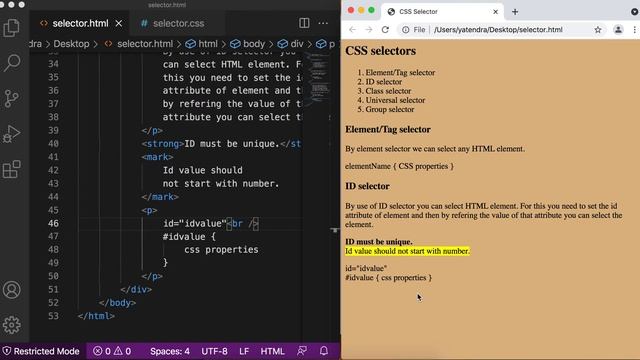Click the feedback icon in status bar

[302, 351]
